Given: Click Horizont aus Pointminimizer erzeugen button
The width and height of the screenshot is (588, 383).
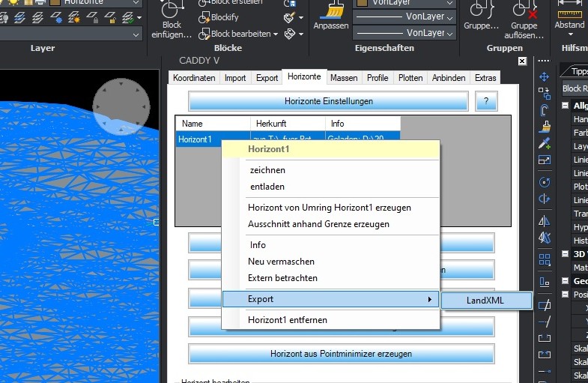Looking at the screenshot, I should pos(341,354).
